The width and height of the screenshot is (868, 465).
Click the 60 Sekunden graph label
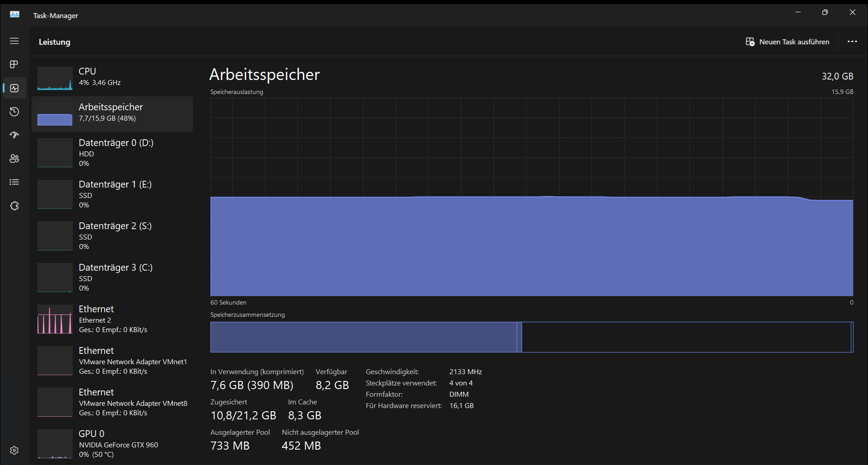click(x=229, y=303)
